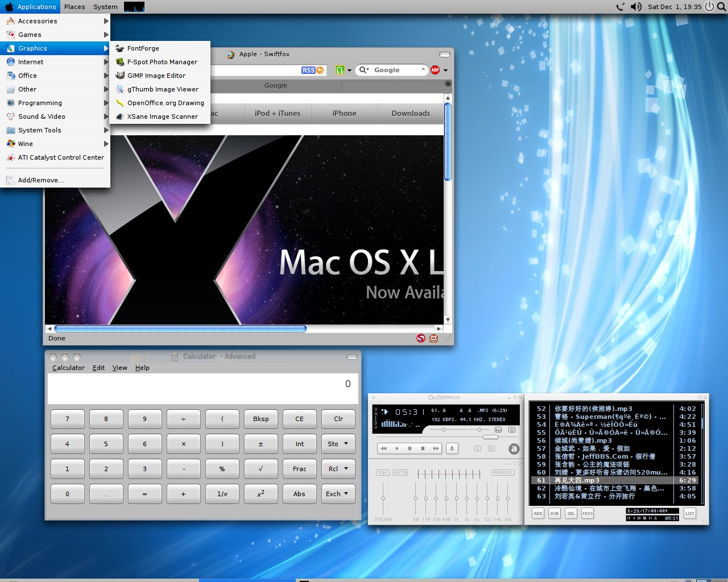Click the next track button in player

[x=436, y=448]
